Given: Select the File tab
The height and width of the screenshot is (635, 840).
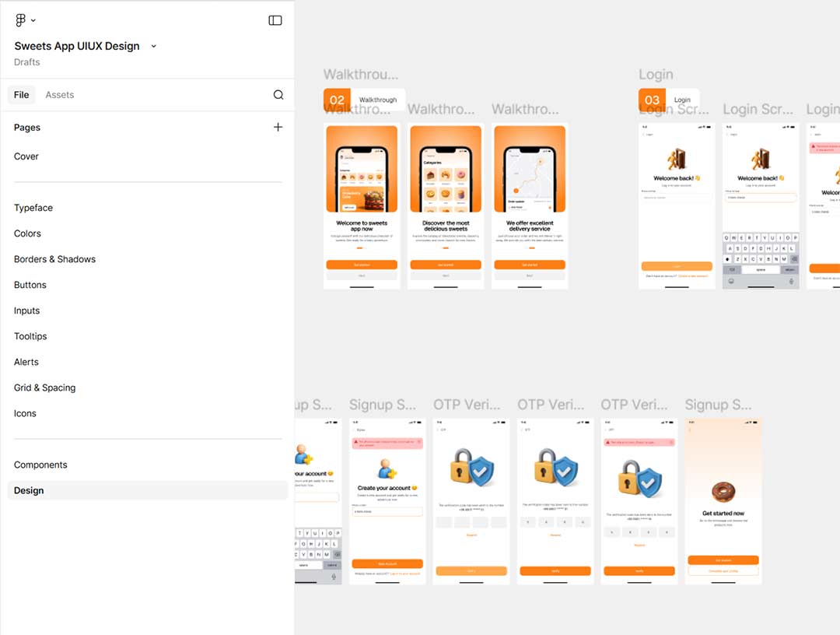Looking at the screenshot, I should tap(21, 95).
